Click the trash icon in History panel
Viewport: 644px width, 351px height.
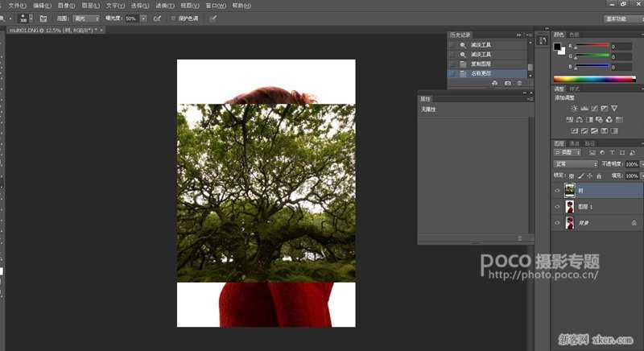[x=519, y=82]
